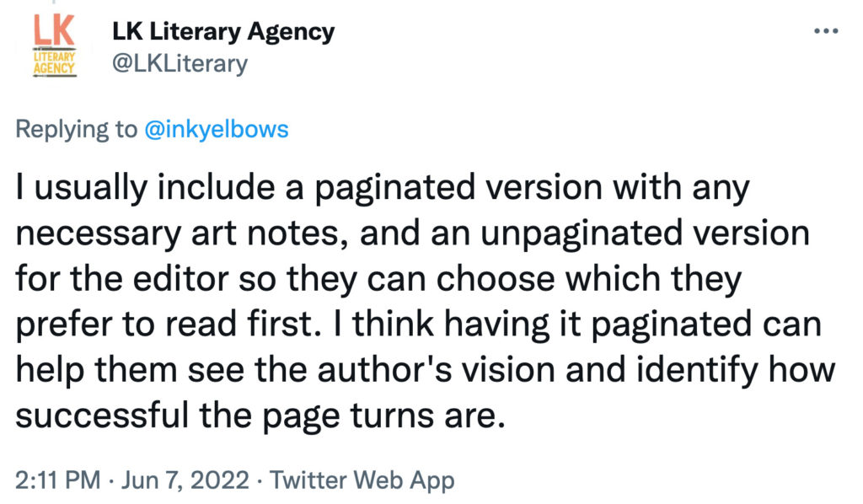Click the line starting 'for the editor'
Screen dimensions: 863x504
[378, 280]
